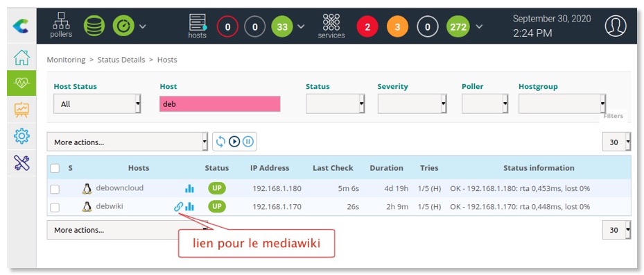This screenshot has height=275, width=644.
Task: Open the debwiki host link
Action: (110, 206)
